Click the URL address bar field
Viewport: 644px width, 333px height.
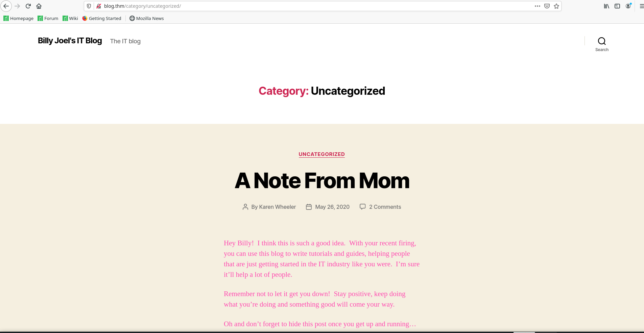(304, 6)
